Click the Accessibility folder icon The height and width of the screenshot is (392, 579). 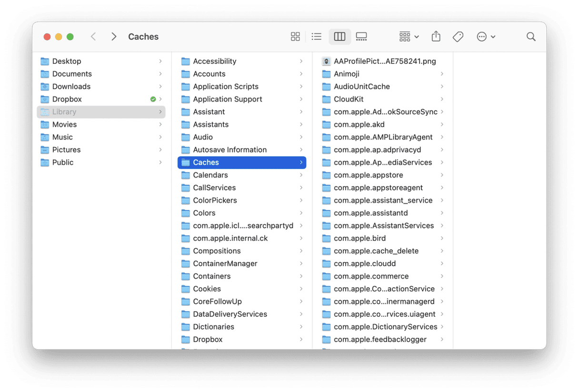click(x=186, y=61)
